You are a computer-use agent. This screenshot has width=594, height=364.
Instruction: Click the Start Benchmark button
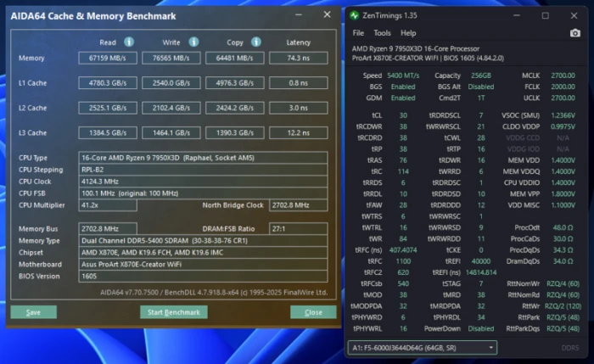(173, 312)
